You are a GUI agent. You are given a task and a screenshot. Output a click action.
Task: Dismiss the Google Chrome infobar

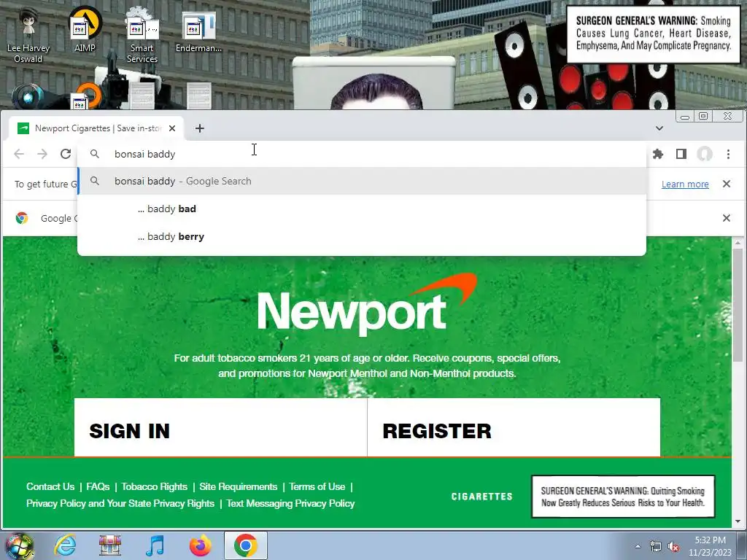point(727,218)
